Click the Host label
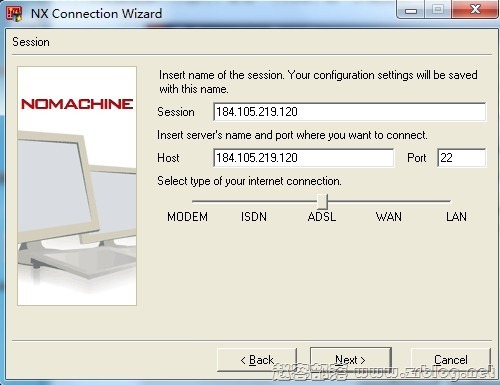Image resolution: width=500 pixels, height=385 pixels. tap(168, 158)
